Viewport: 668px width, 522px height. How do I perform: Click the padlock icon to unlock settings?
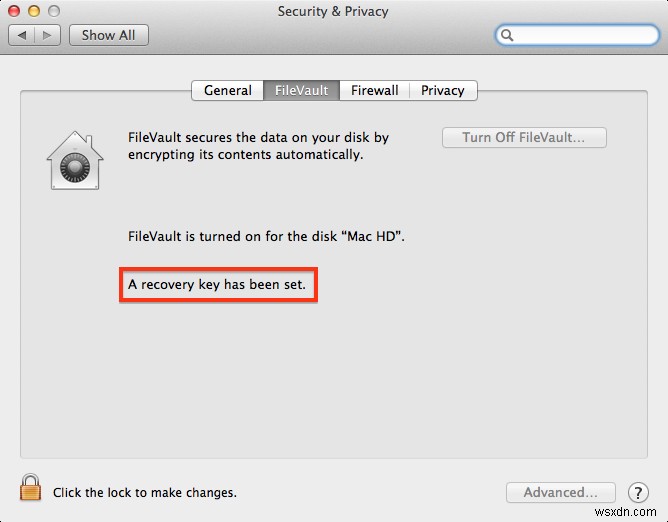coord(31,487)
